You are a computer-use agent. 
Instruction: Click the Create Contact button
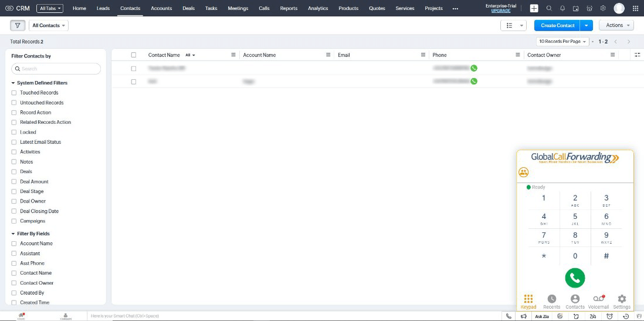[557, 25]
